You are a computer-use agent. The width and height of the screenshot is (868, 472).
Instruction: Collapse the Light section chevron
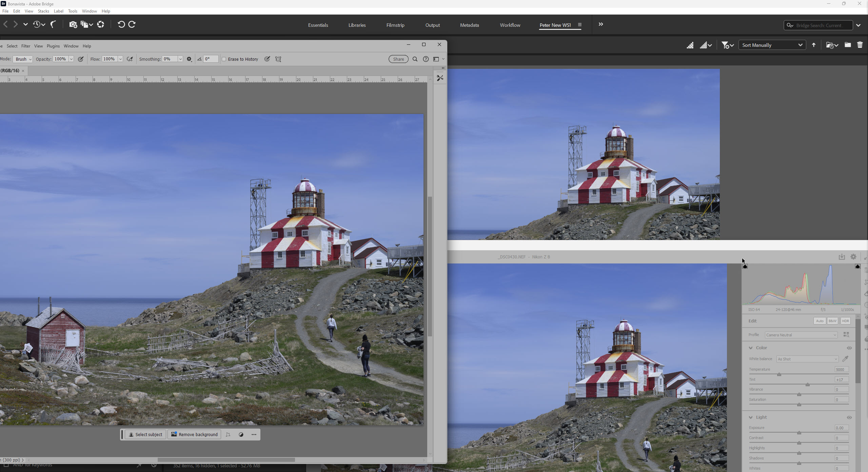point(751,417)
